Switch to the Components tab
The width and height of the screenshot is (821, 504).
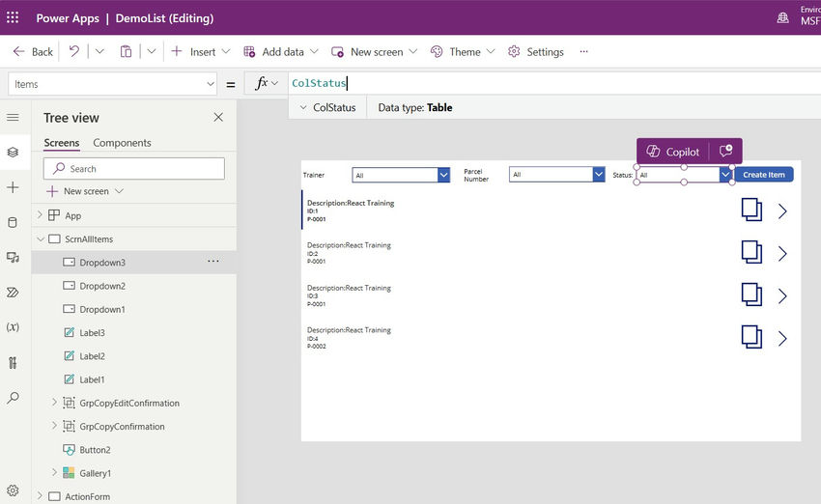(x=122, y=143)
